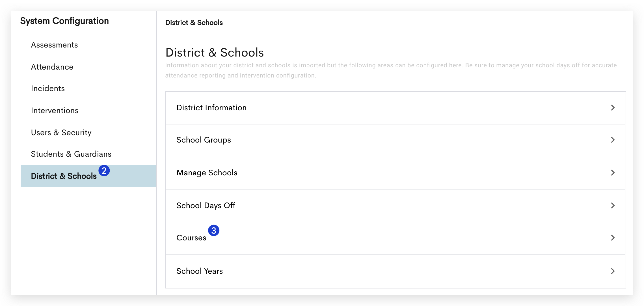
Task: Open the Manage Schools row
Action: pyautogui.click(x=396, y=173)
